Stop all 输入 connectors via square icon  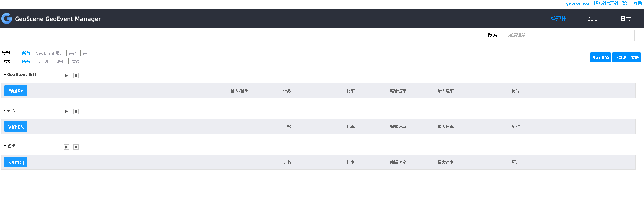pyautogui.click(x=76, y=111)
